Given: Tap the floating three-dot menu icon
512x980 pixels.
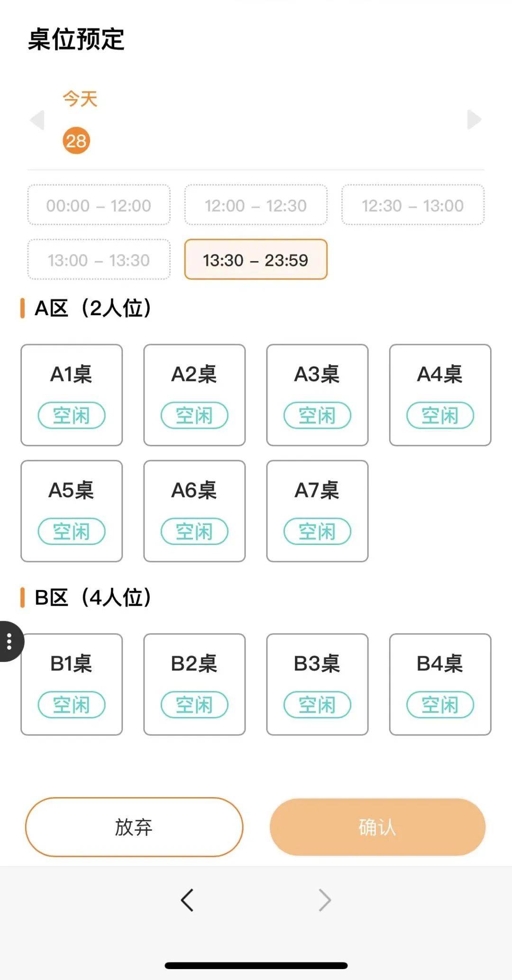Looking at the screenshot, I should point(9,641).
